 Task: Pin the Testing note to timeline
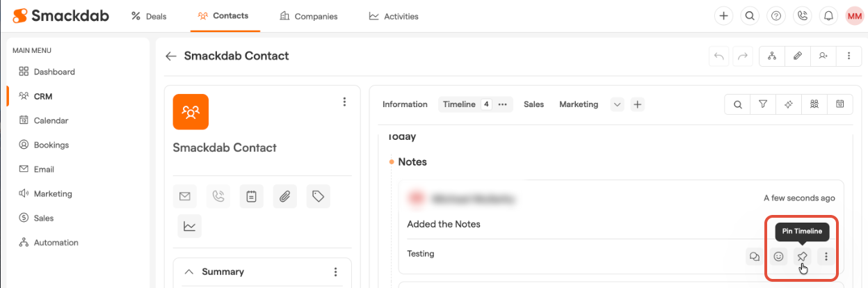803,257
